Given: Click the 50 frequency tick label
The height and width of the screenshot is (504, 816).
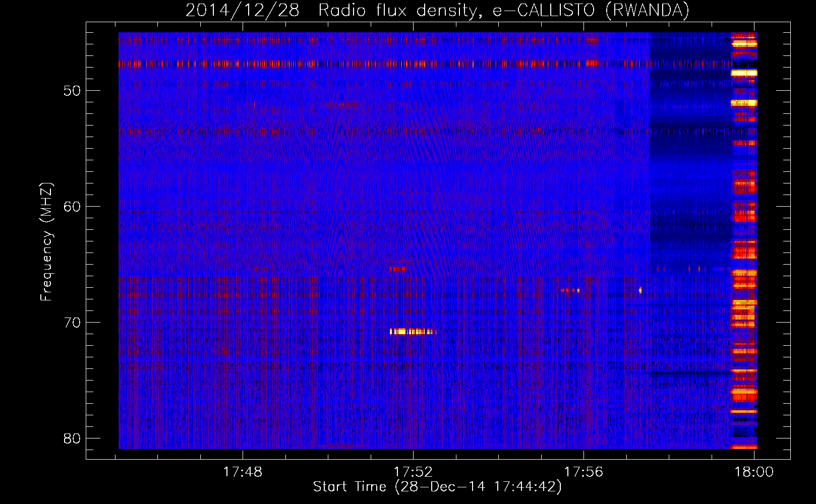Looking at the screenshot, I should 72,91.
